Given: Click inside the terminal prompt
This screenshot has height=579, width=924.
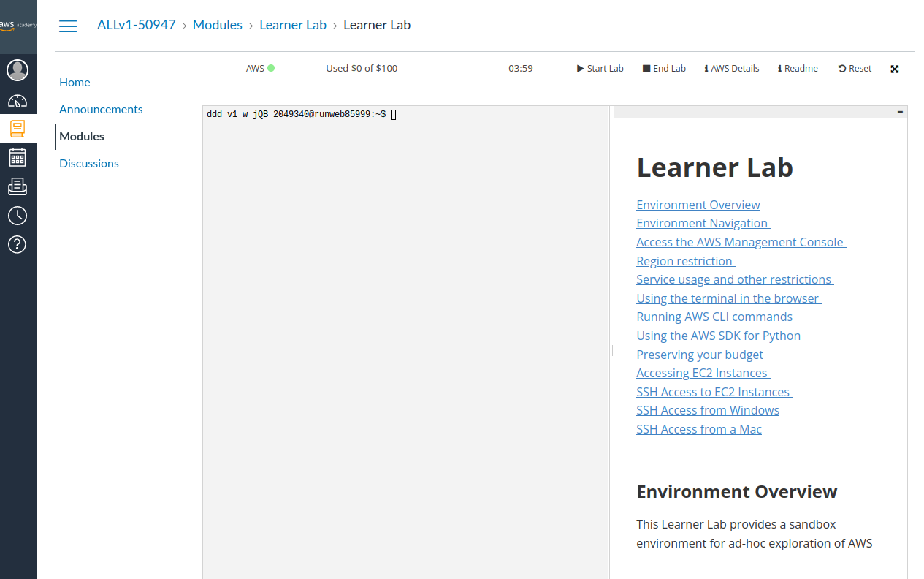Looking at the screenshot, I should [x=394, y=114].
